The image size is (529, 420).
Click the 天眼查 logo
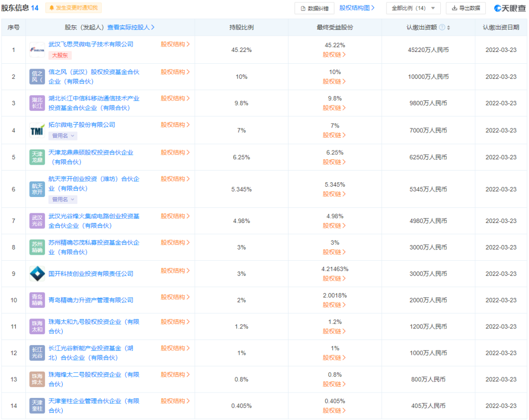point(510,8)
